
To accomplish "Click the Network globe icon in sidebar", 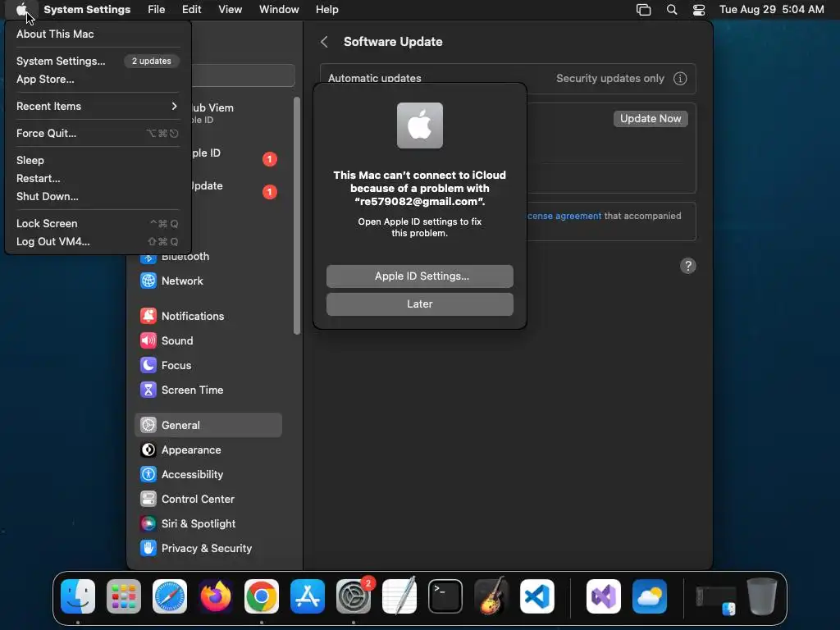I will (x=148, y=281).
